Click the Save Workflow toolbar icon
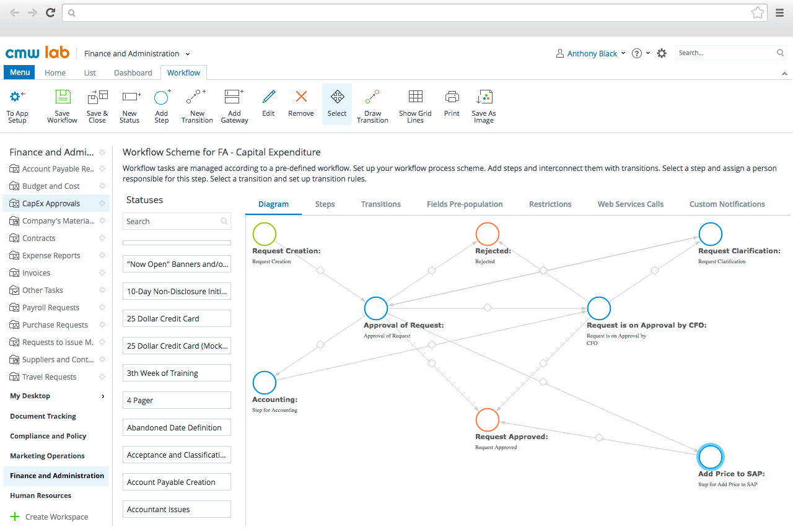The image size is (793, 532). (x=62, y=97)
